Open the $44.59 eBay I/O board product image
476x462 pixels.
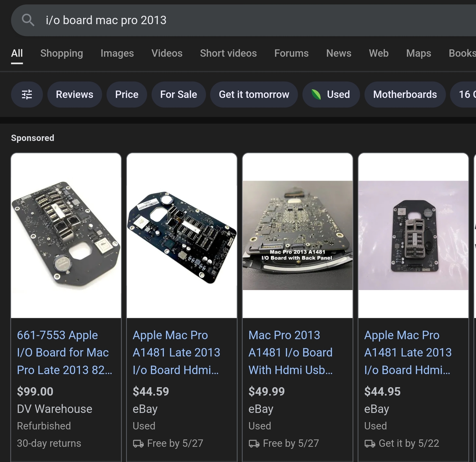coord(182,235)
